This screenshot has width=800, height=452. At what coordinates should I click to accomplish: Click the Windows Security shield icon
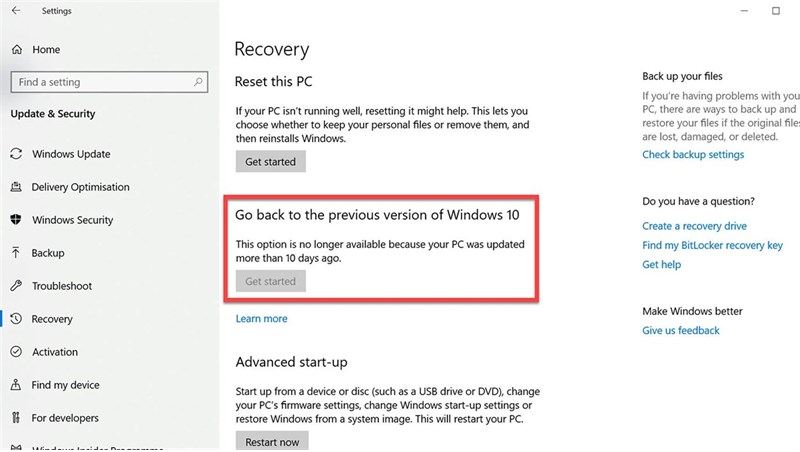[x=16, y=220]
